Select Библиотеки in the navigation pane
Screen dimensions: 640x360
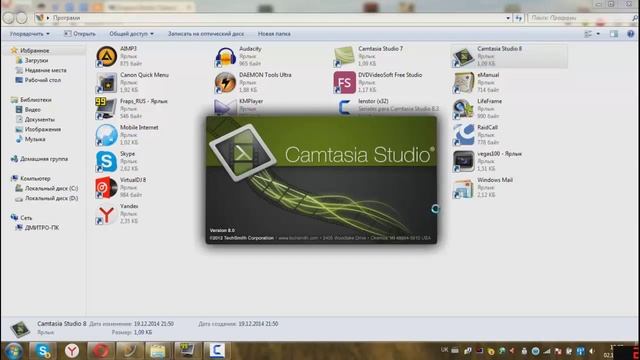pyautogui.click(x=36, y=100)
